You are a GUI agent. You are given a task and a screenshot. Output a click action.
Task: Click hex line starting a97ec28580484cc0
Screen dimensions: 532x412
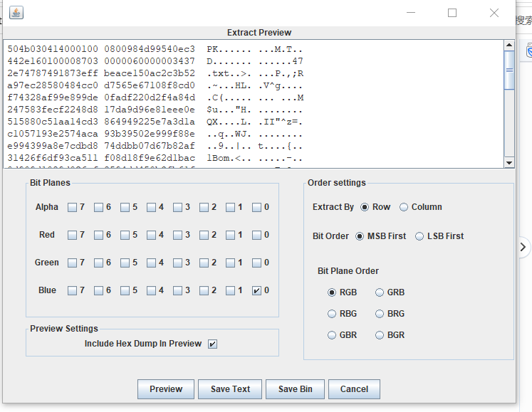click(x=155, y=86)
